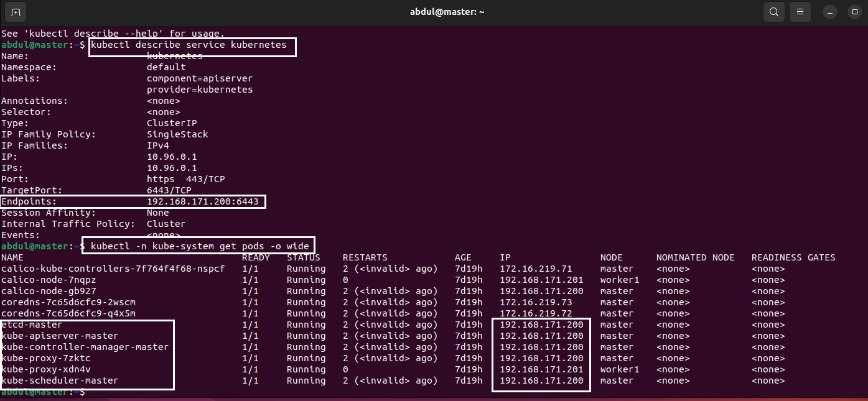Click the coredns-7c65d6cfc9-q4x5m pod name
Screen dimensions: 868x401
coord(68,313)
